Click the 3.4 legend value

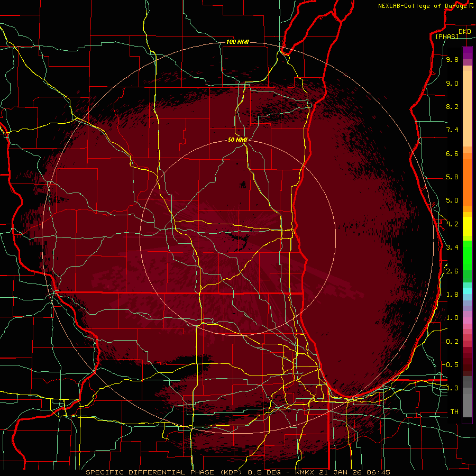click(x=452, y=248)
